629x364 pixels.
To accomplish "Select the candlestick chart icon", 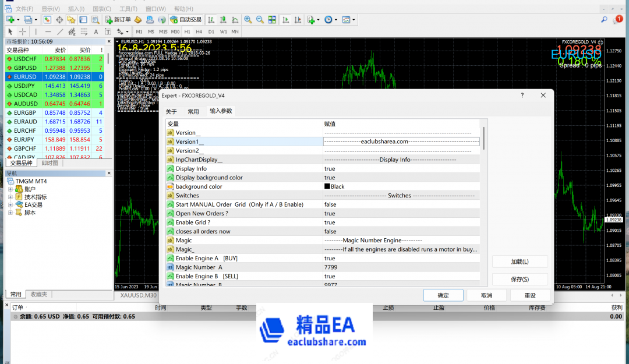I will click(222, 20).
